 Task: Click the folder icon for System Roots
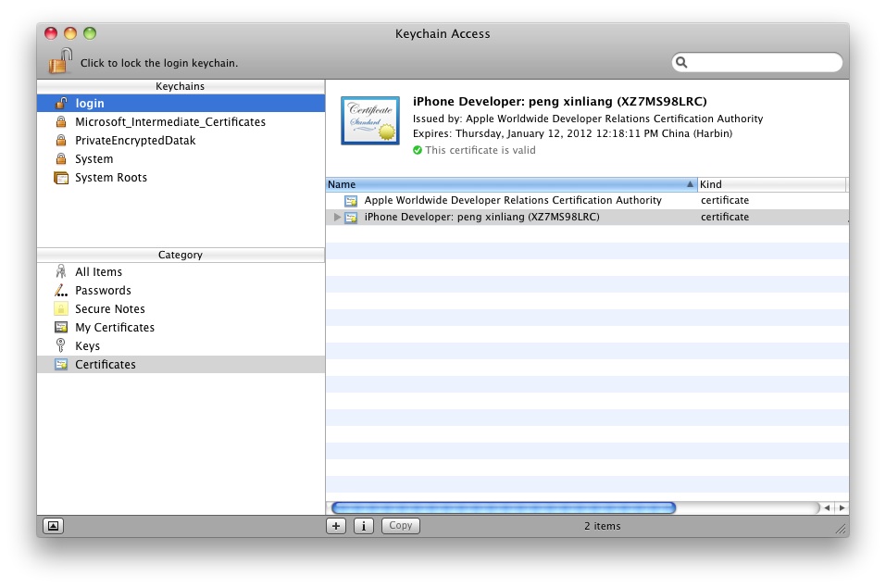[x=61, y=178]
